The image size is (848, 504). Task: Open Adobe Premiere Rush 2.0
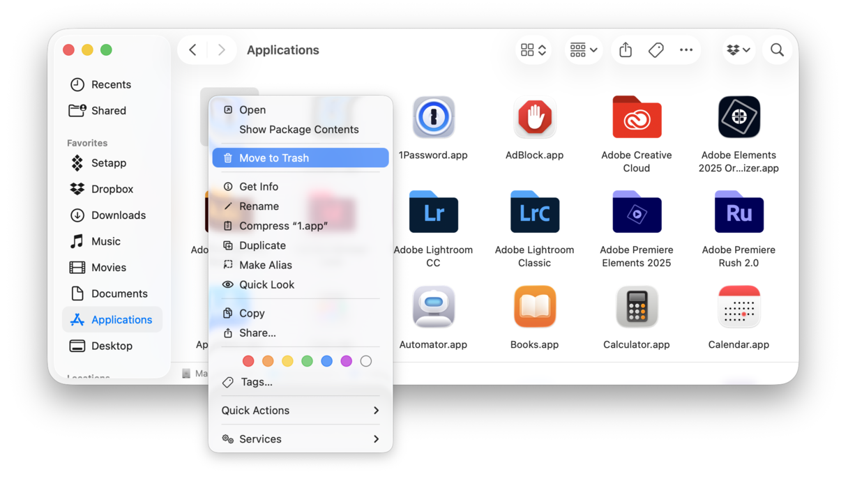tap(738, 212)
